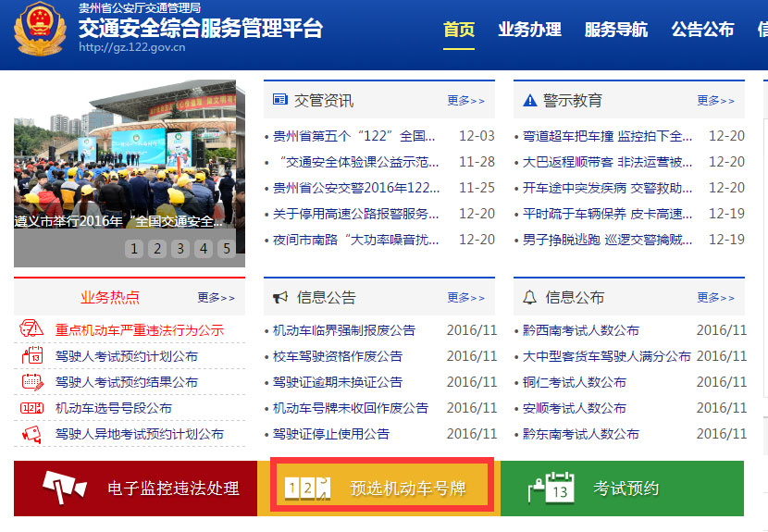The width and height of the screenshot is (768, 532).
Task: Click the 信息公布 bell icon
Action: [x=529, y=297]
